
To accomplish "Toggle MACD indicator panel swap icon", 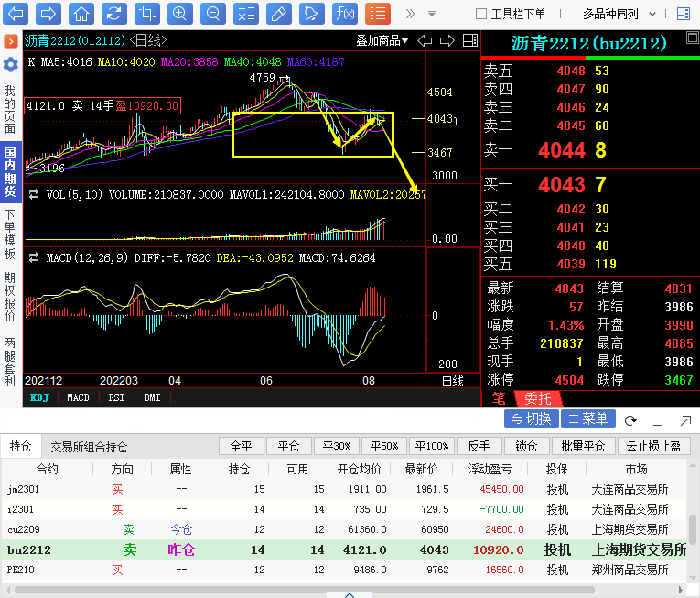I will tap(33, 258).
